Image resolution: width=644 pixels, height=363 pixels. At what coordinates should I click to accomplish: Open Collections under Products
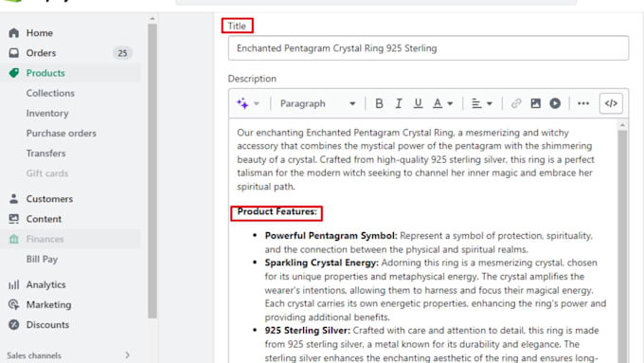[x=50, y=93]
